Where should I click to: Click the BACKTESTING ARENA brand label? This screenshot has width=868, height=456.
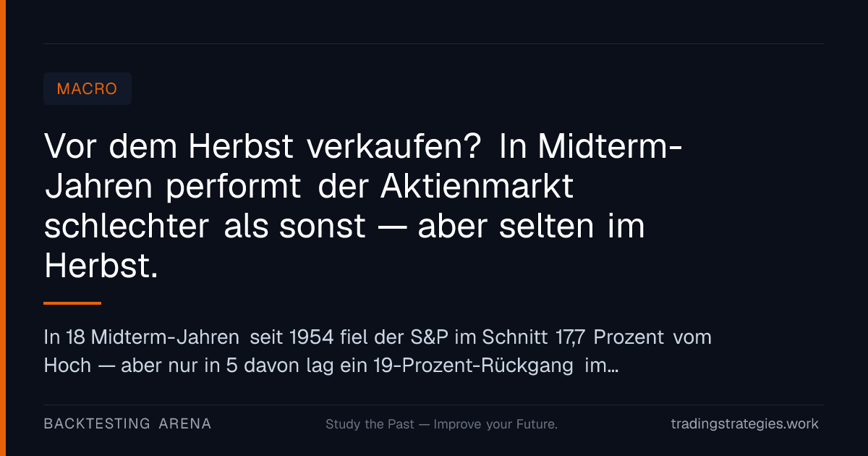coord(127,423)
